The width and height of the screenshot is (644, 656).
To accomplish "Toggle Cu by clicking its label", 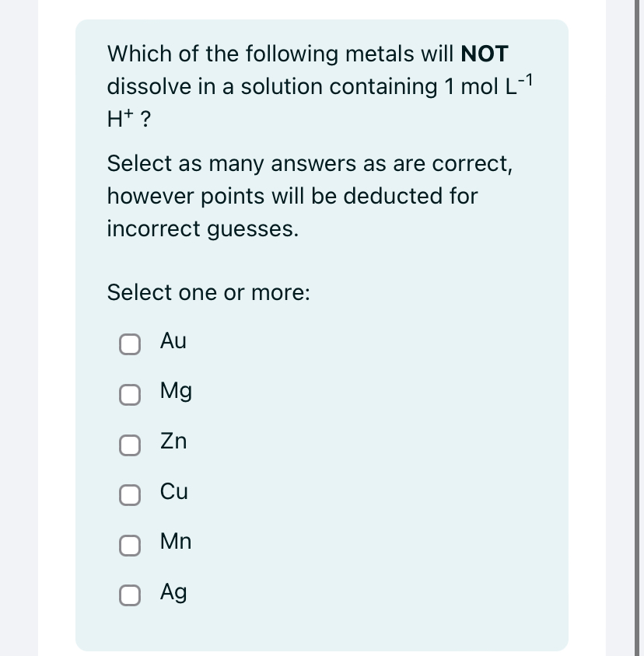I will click(x=173, y=492).
